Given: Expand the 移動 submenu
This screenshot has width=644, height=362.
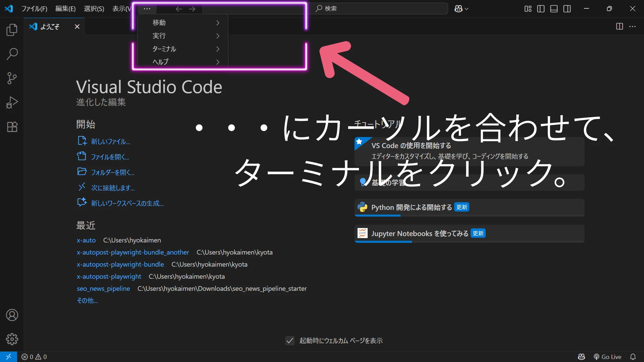Looking at the screenshot, I should [x=183, y=22].
